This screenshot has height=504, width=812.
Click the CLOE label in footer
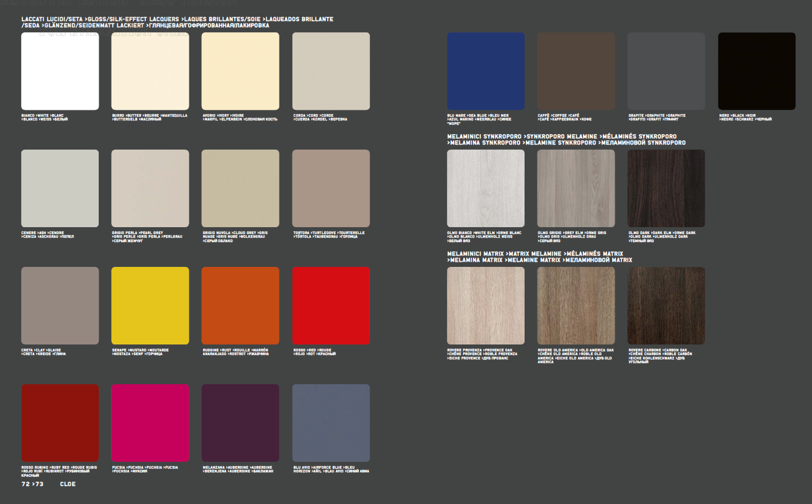pos(68,484)
